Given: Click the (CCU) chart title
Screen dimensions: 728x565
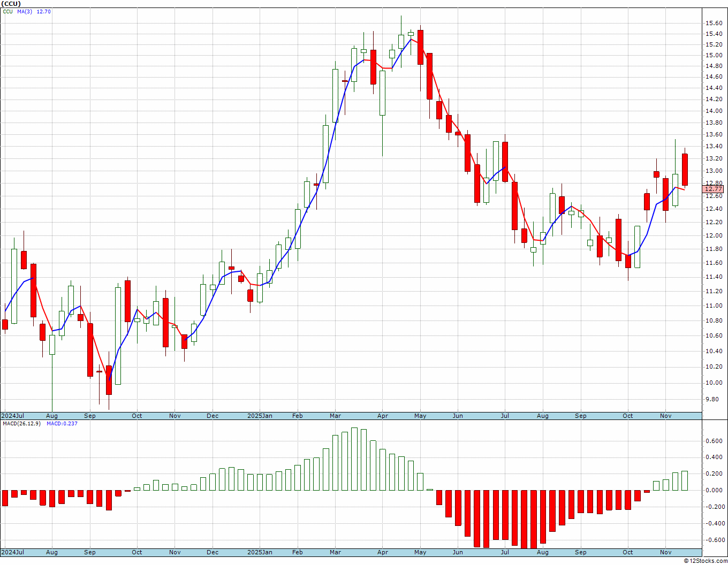Looking at the screenshot, I should [x=11, y=4].
